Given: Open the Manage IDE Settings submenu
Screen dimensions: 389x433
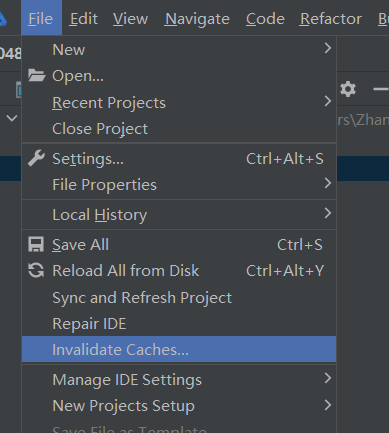Looking at the screenshot, I should [328, 378].
